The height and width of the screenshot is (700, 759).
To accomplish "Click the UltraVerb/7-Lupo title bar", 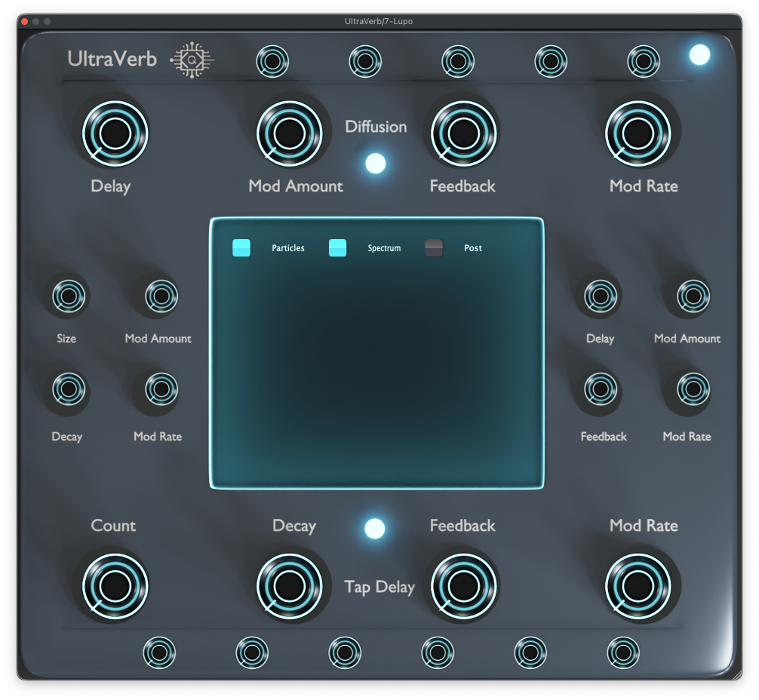I will [x=379, y=21].
